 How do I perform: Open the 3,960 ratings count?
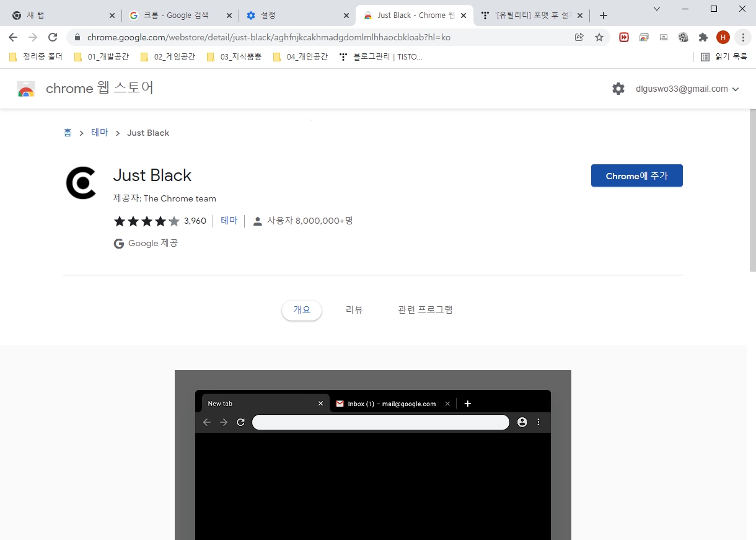point(195,221)
